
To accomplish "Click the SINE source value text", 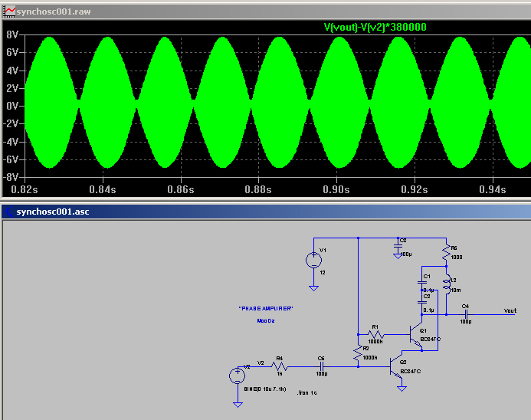I will [x=265, y=389].
